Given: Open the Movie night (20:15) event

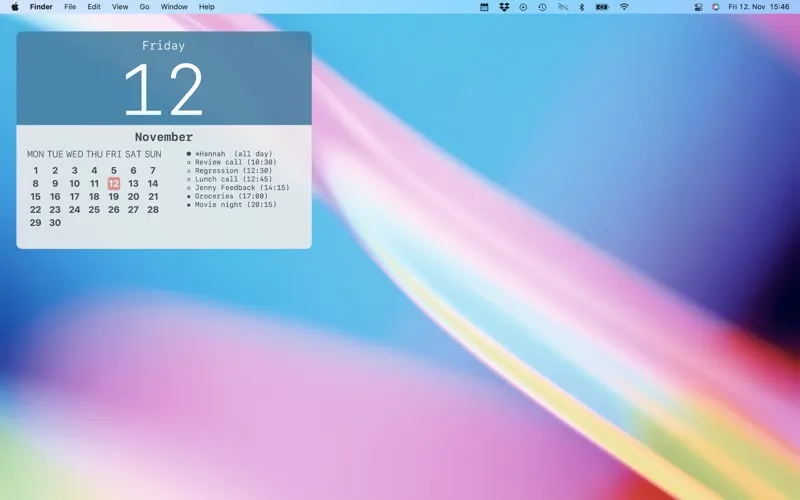Looking at the screenshot, I should [232, 205].
